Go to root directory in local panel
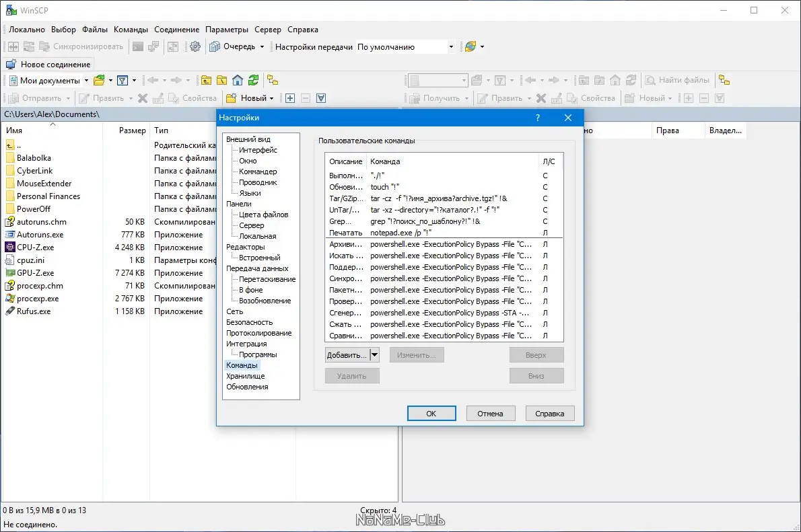 coord(221,80)
